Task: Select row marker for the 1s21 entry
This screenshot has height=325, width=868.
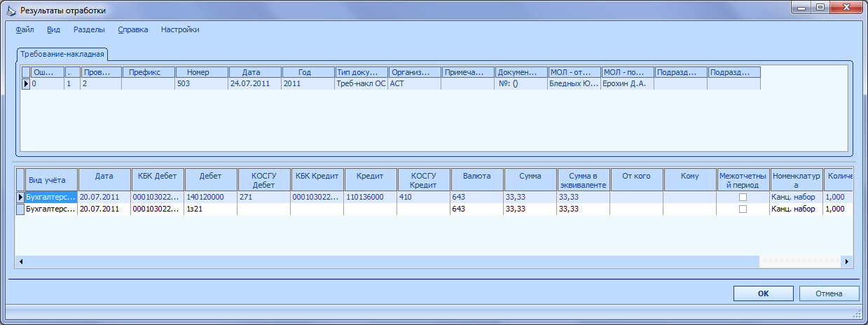Action: click(x=20, y=209)
